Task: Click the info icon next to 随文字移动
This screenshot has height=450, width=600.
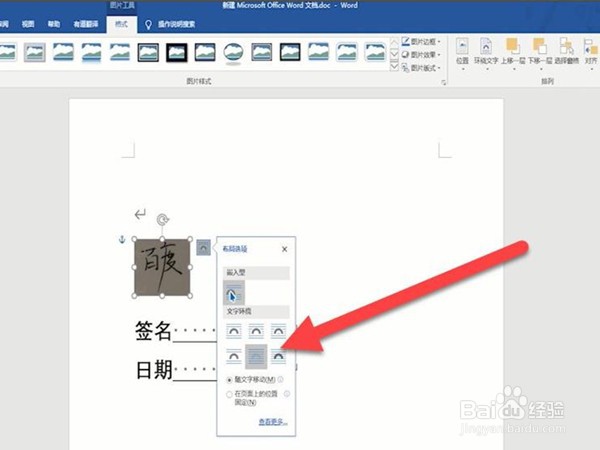Action: [x=280, y=380]
